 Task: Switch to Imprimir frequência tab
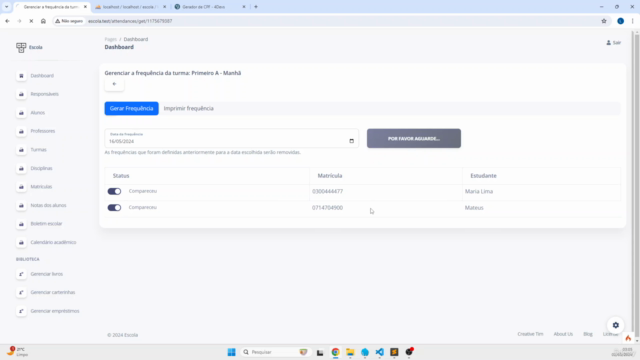(189, 109)
